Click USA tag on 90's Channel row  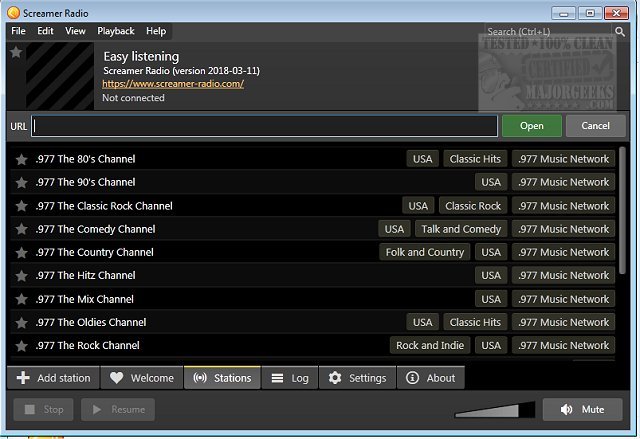point(491,182)
